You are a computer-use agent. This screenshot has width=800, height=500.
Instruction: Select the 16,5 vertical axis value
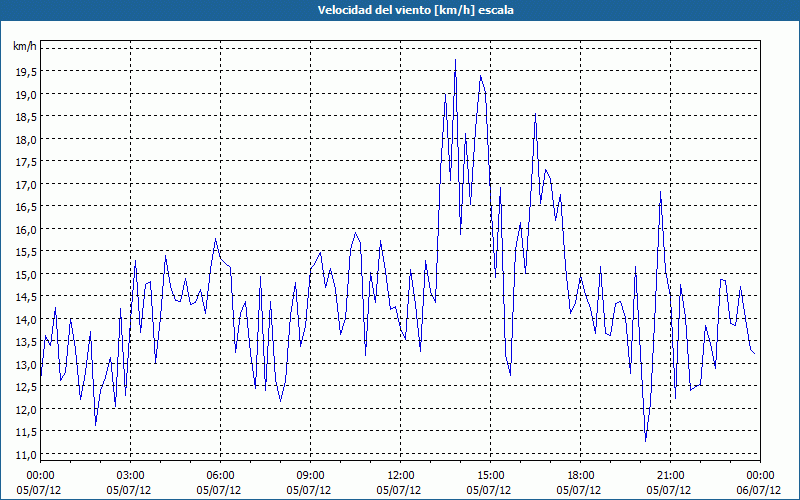tap(27, 207)
